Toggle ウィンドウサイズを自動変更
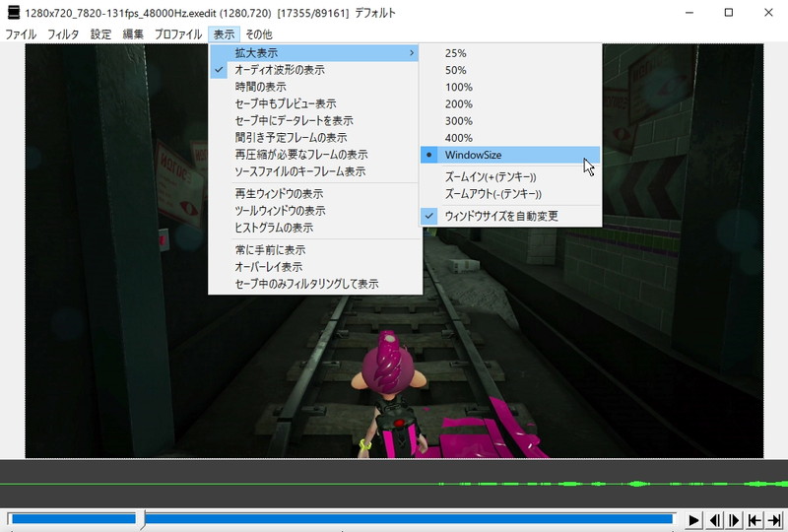This screenshot has width=788, height=532. (x=510, y=216)
